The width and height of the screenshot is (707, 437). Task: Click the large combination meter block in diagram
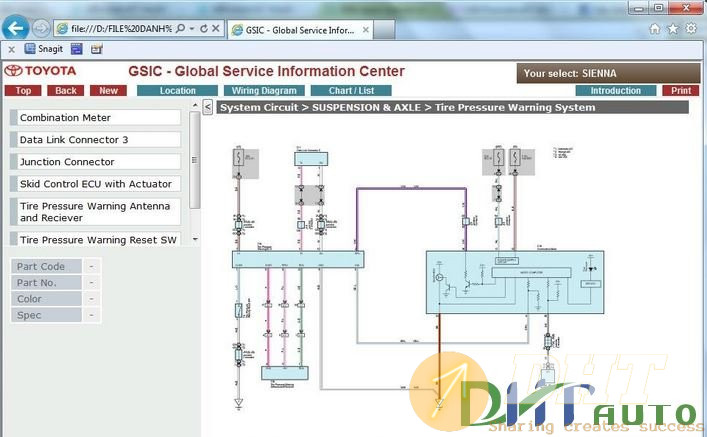[514, 282]
